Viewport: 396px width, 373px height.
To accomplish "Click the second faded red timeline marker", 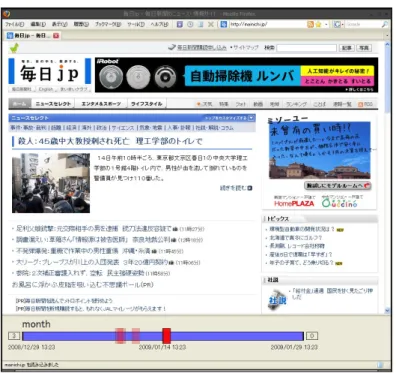I will (136, 336).
